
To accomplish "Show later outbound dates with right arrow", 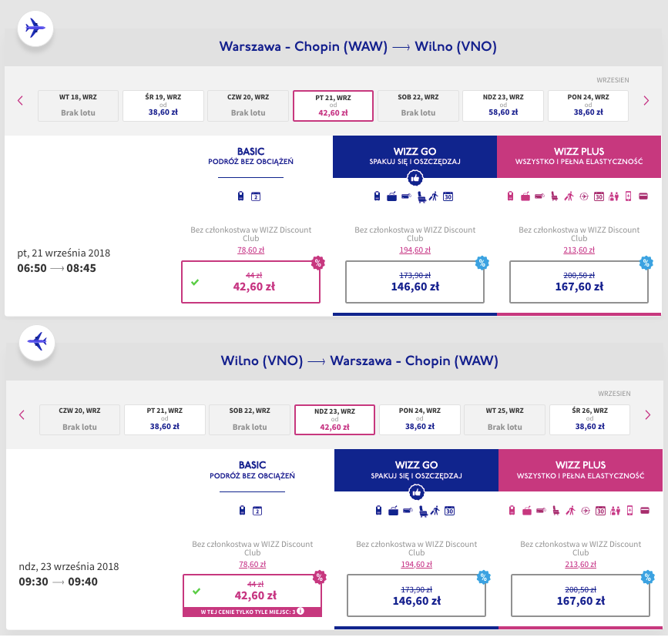I will coord(646,100).
